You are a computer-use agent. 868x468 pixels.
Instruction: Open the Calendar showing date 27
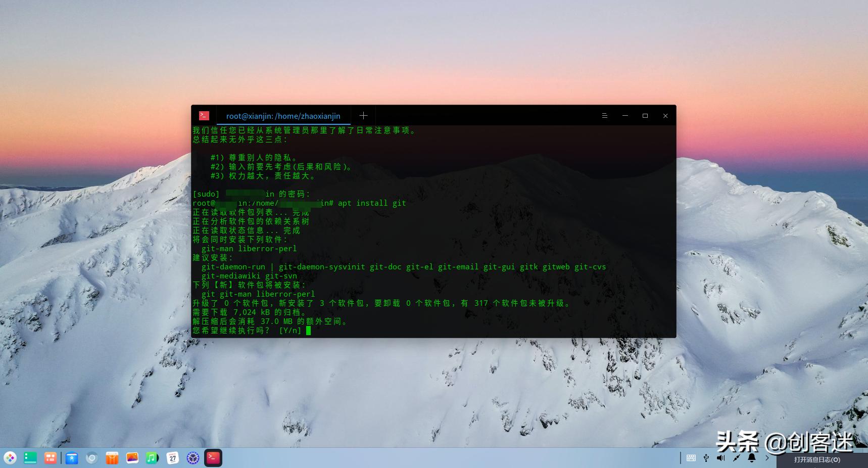[172, 458]
